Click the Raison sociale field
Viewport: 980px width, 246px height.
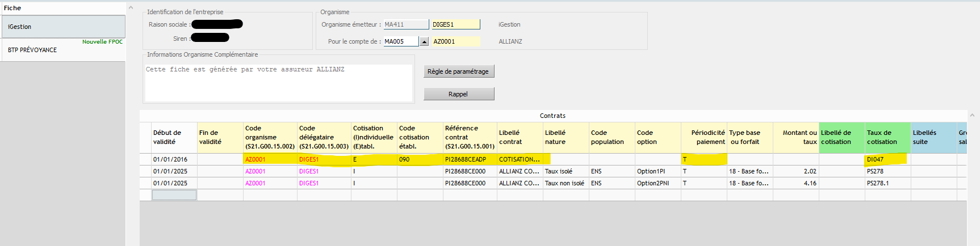pos(217,24)
